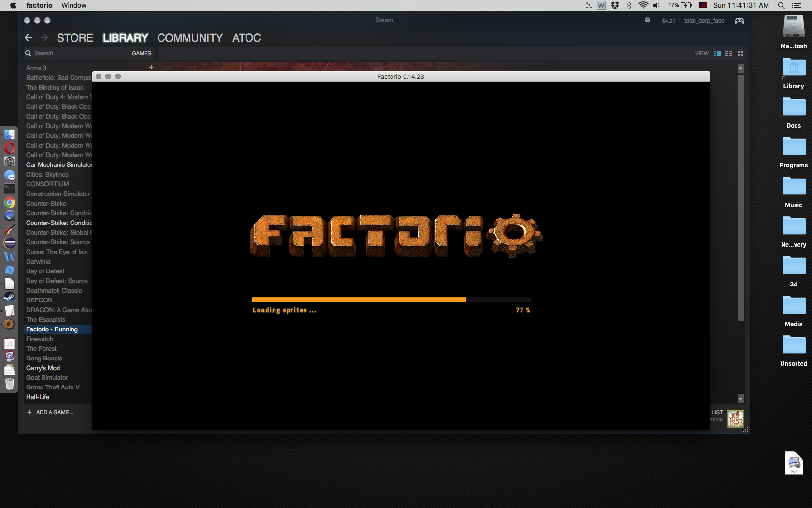Open Bluetooth status in menu bar
Viewport: 812px width, 508px height.
[x=629, y=5]
